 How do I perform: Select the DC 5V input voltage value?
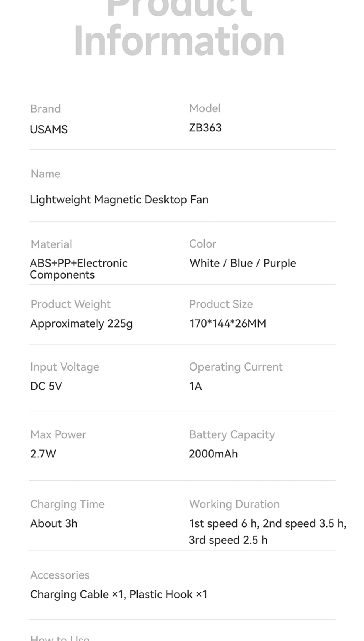point(46,386)
